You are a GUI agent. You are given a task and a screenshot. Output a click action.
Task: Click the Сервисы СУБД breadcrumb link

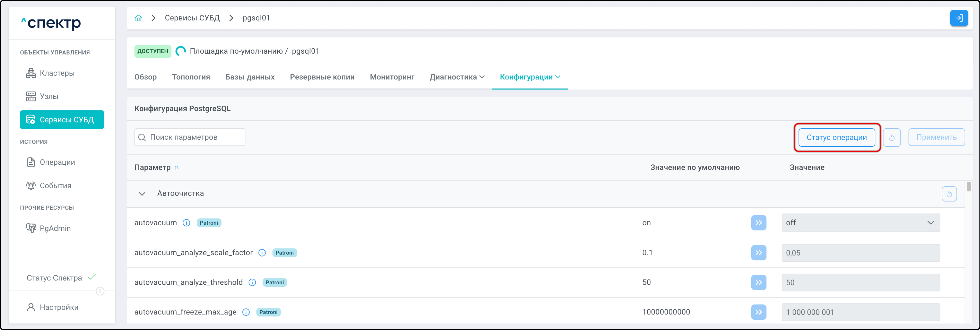(x=192, y=18)
